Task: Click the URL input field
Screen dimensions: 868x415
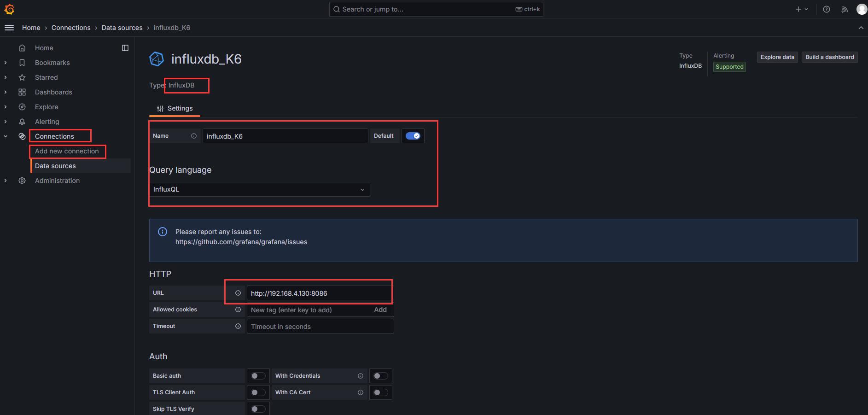Action: (x=320, y=293)
